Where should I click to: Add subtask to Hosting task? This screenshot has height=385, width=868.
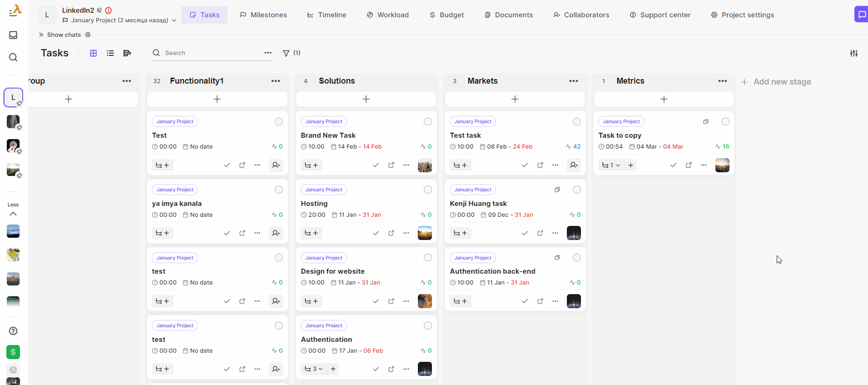(x=312, y=233)
